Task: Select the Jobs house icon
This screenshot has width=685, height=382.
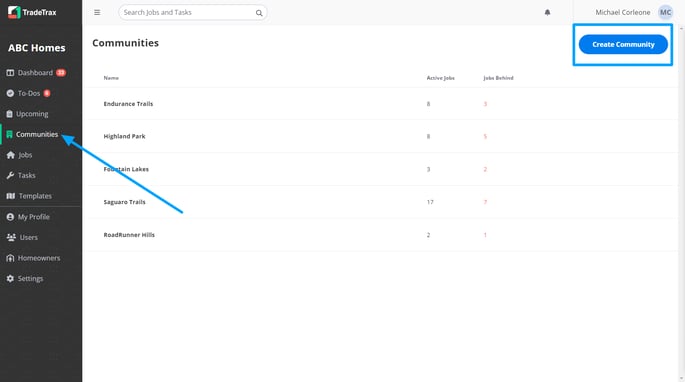Action: 10,155
